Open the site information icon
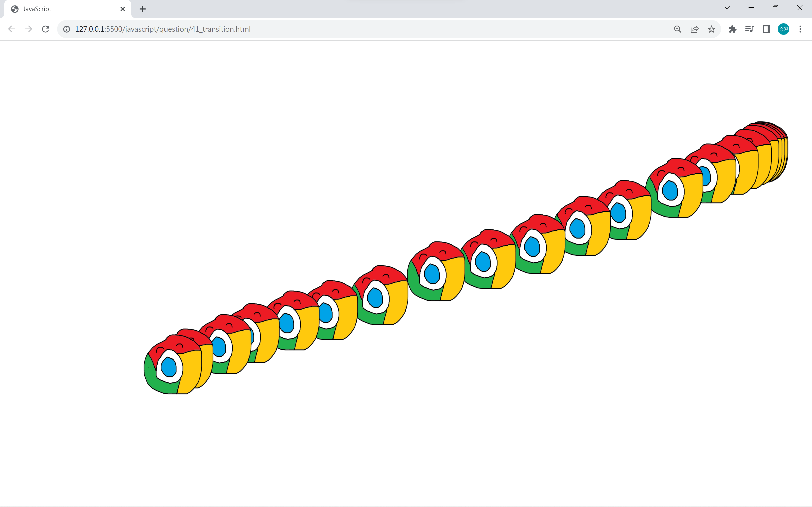812x507 pixels. 67,29
